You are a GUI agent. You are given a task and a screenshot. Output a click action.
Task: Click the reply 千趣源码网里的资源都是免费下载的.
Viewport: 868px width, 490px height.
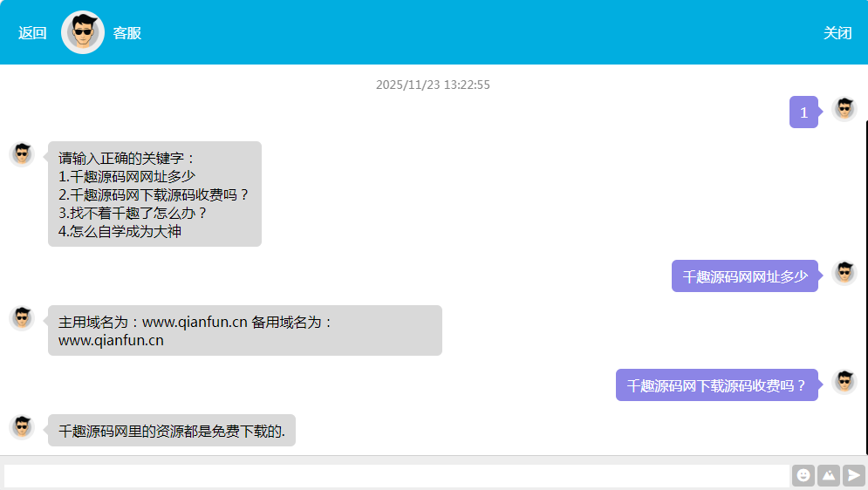[x=172, y=430]
